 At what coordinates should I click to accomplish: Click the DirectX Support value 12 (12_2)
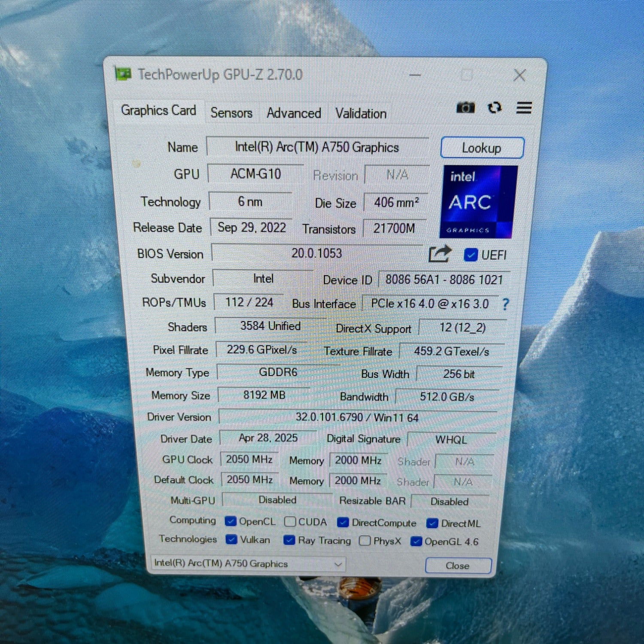point(462,328)
